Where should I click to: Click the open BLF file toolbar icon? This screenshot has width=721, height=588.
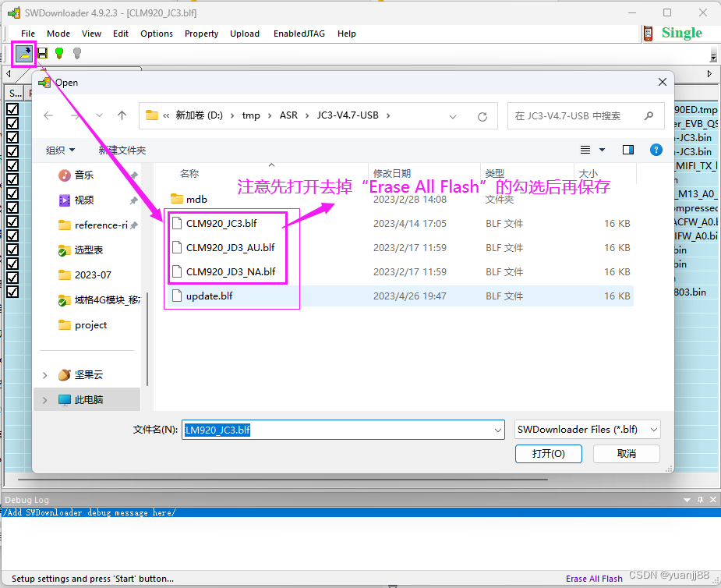click(x=25, y=53)
